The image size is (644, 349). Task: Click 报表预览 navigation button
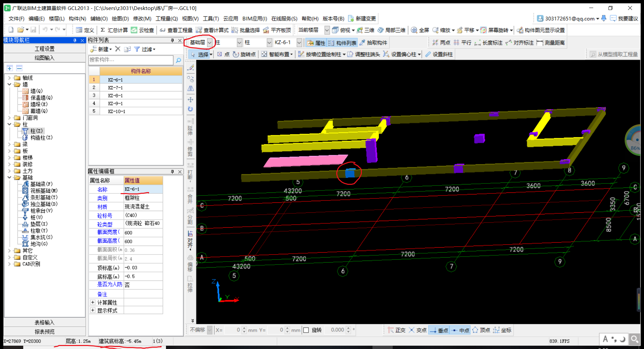[44, 331]
